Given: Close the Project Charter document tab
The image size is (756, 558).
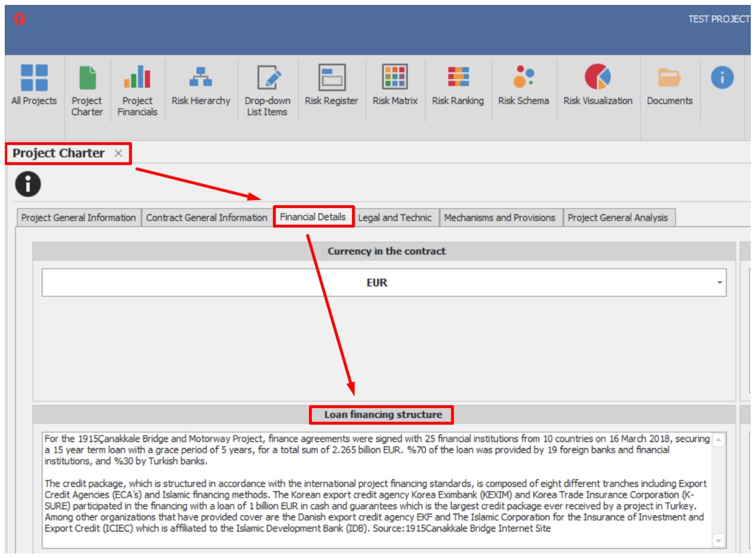Looking at the screenshot, I should click(118, 154).
